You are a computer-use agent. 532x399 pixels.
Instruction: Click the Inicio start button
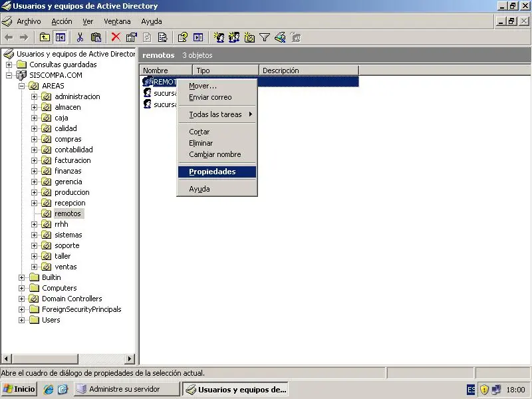coord(19,389)
